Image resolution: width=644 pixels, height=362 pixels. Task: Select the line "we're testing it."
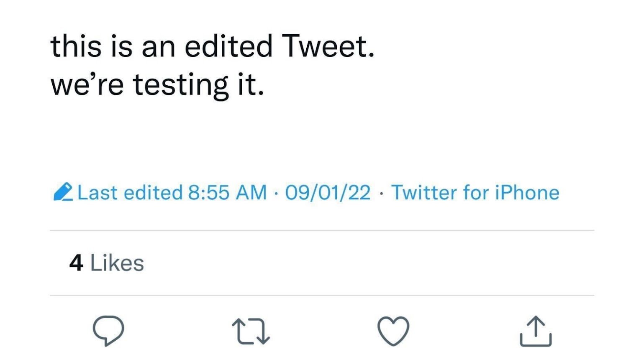(x=157, y=84)
